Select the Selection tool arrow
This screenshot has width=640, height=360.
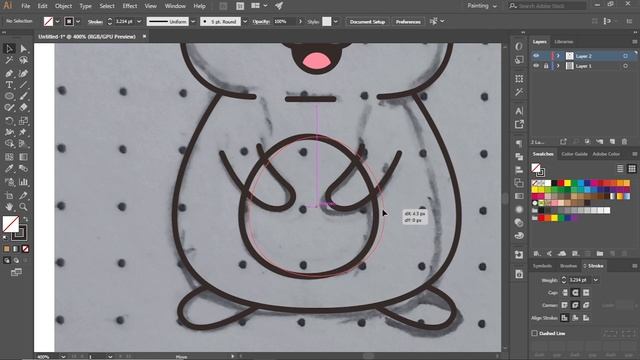click(9, 49)
